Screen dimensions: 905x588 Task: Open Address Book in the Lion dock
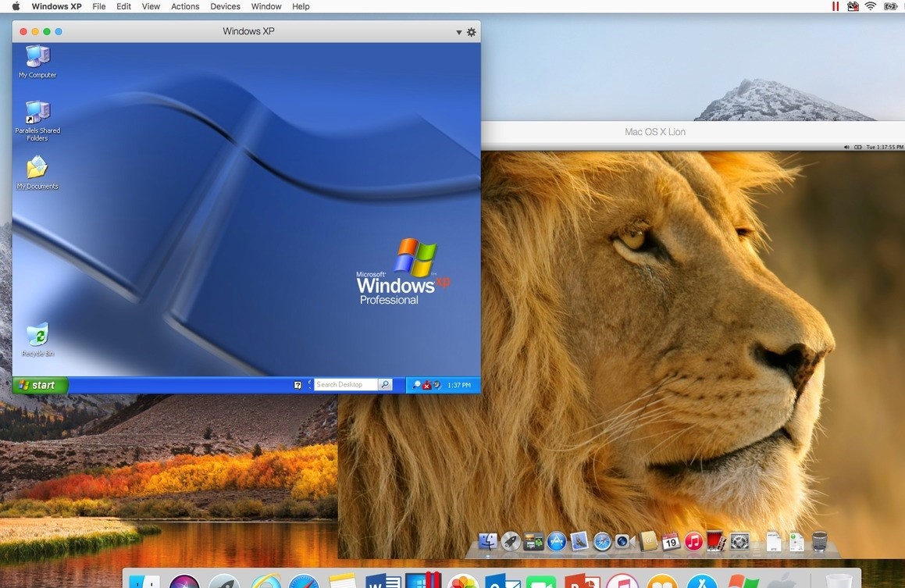[x=647, y=541]
